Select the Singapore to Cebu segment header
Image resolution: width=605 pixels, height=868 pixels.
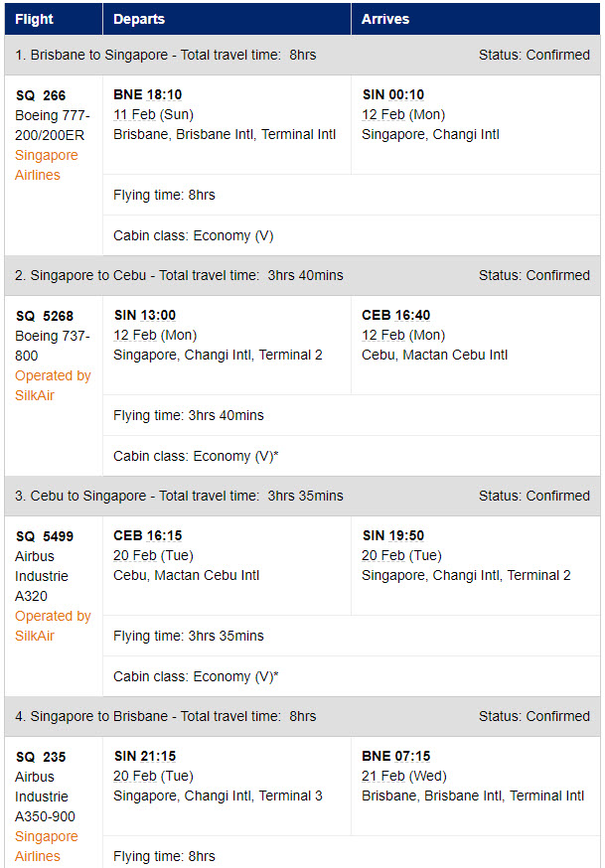(x=302, y=275)
